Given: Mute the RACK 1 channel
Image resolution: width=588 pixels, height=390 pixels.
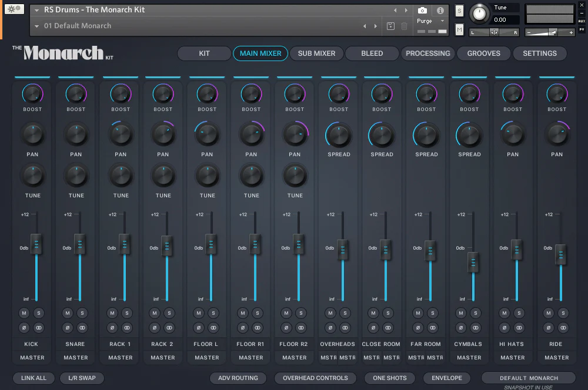Looking at the screenshot, I should coord(112,313).
